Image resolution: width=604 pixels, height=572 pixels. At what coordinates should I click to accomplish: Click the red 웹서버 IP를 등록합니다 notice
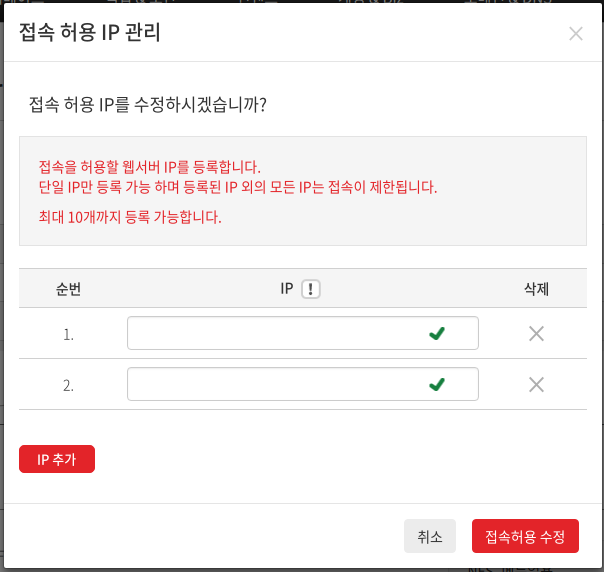click(x=149, y=167)
